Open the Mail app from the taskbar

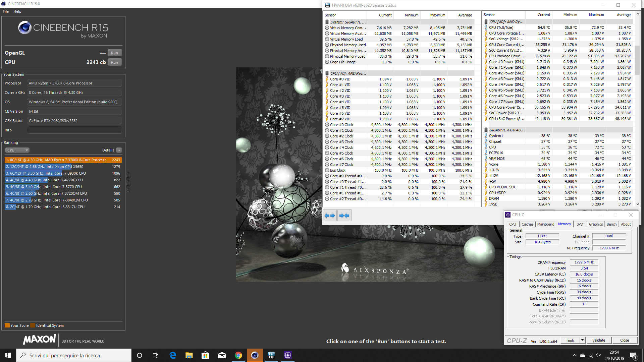pyautogui.click(x=222, y=355)
